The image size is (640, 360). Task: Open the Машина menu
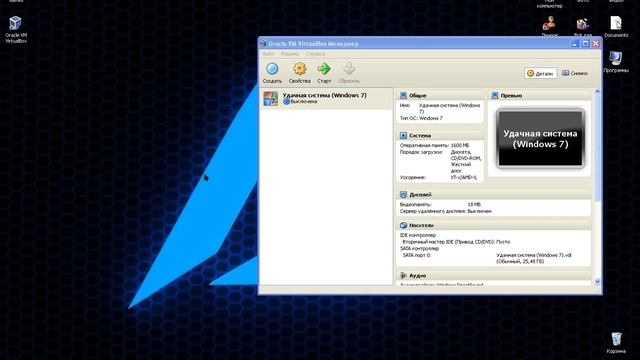tap(290, 54)
